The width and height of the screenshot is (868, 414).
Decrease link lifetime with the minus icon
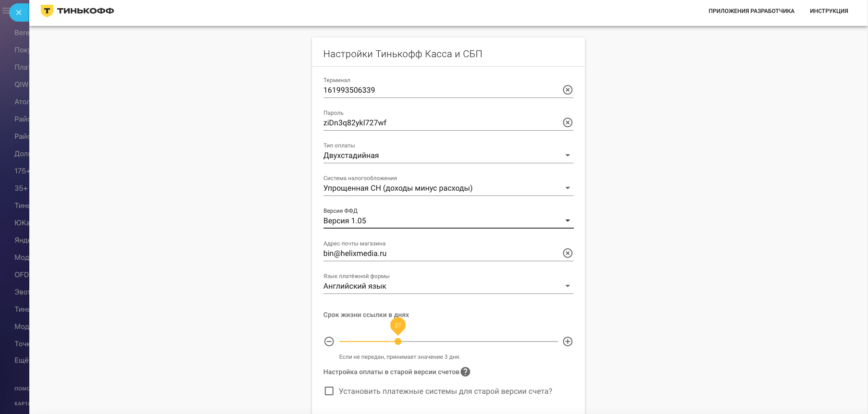point(329,341)
